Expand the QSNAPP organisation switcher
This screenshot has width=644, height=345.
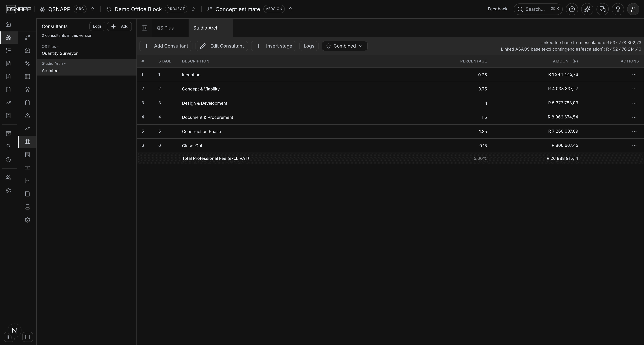click(x=92, y=9)
